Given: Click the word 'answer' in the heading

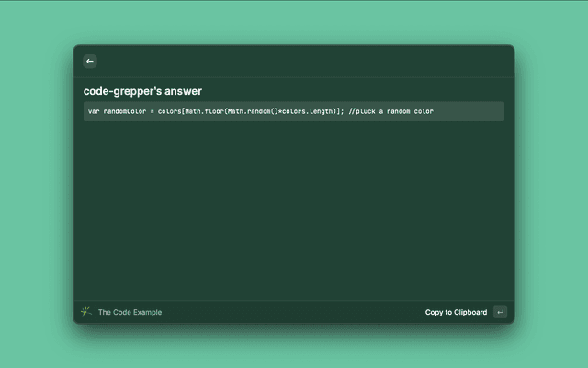Looking at the screenshot, I should 183,91.
